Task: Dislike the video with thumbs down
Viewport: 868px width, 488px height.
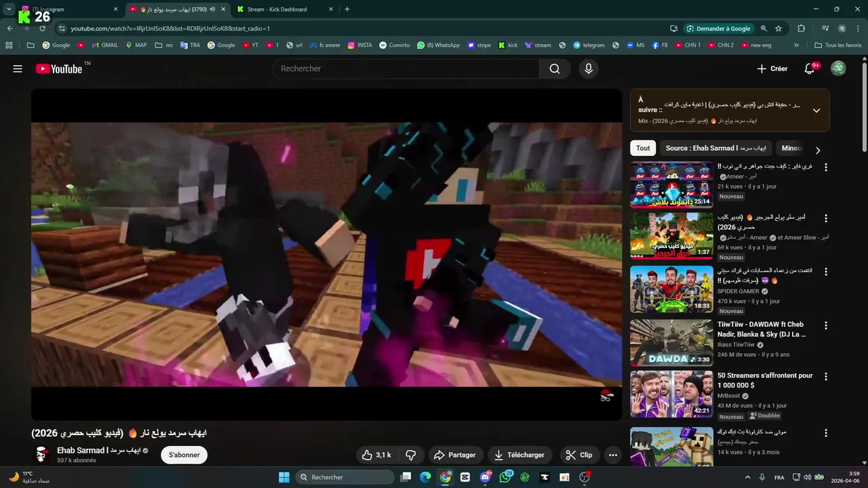Action: 410,455
